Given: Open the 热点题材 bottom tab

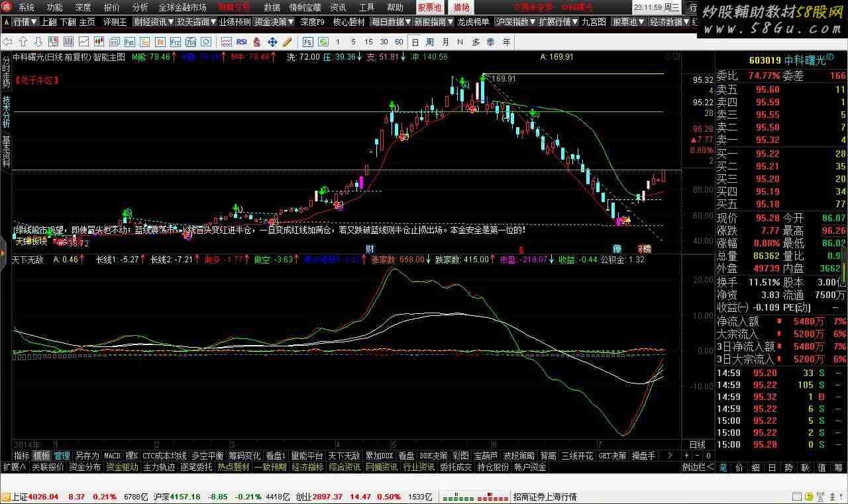Looking at the screenshot, I should [x=234, y=467].
